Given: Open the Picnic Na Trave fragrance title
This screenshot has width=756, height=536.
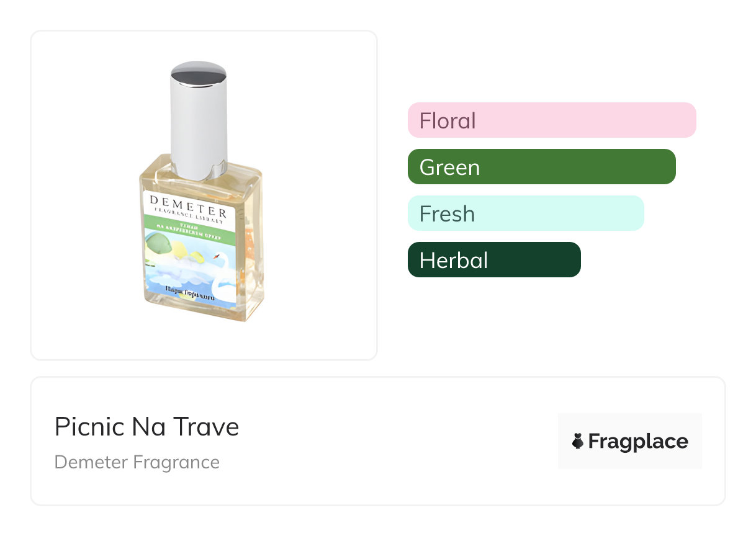Looking at the screenshot, I should click(x=146, y=427).
